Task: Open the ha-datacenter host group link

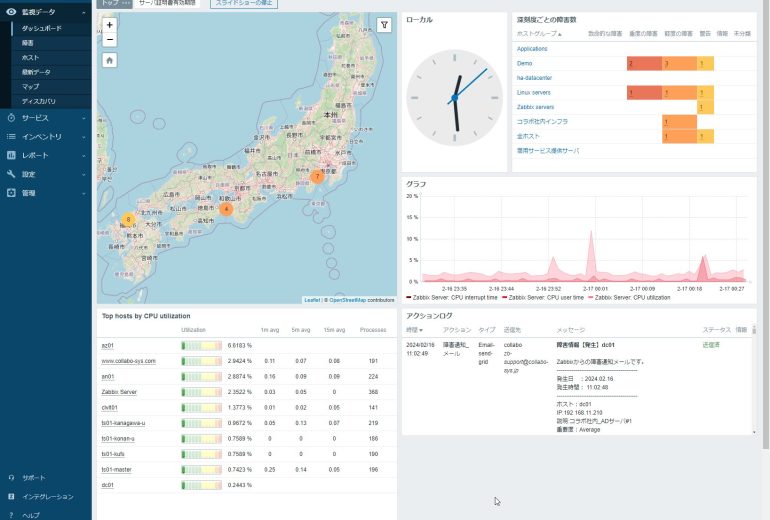Action: pyautogui.click(x=534, y=78)
